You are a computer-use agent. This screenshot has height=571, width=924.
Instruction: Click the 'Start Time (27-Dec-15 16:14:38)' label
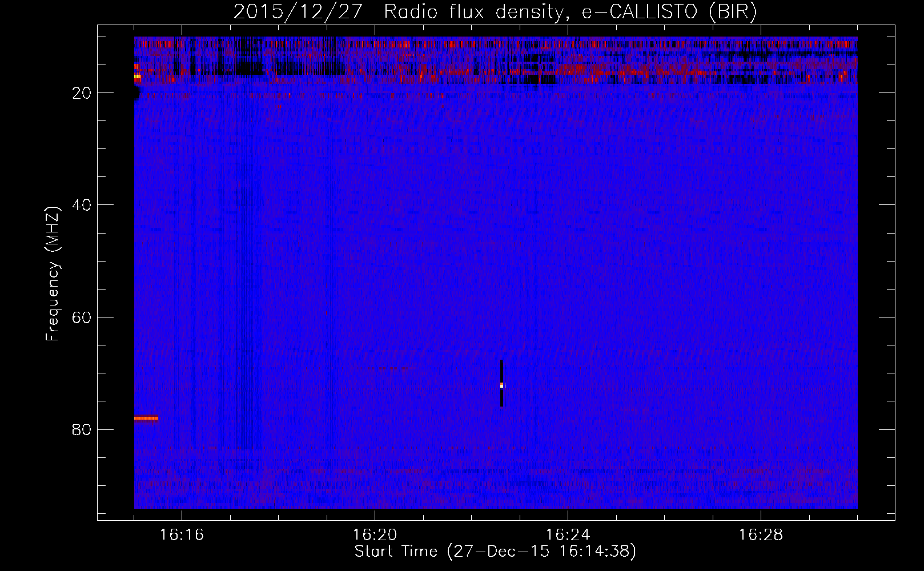[495, 552]
